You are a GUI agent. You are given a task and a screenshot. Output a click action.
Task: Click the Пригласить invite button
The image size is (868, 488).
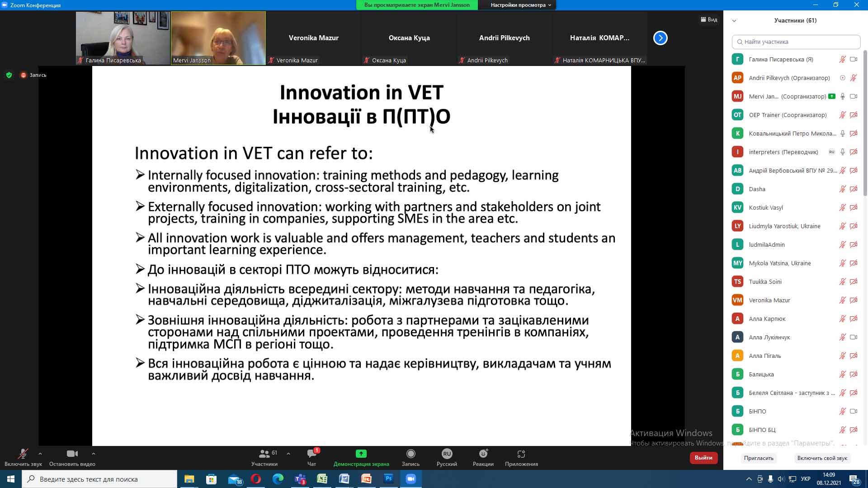pos(759,458)
